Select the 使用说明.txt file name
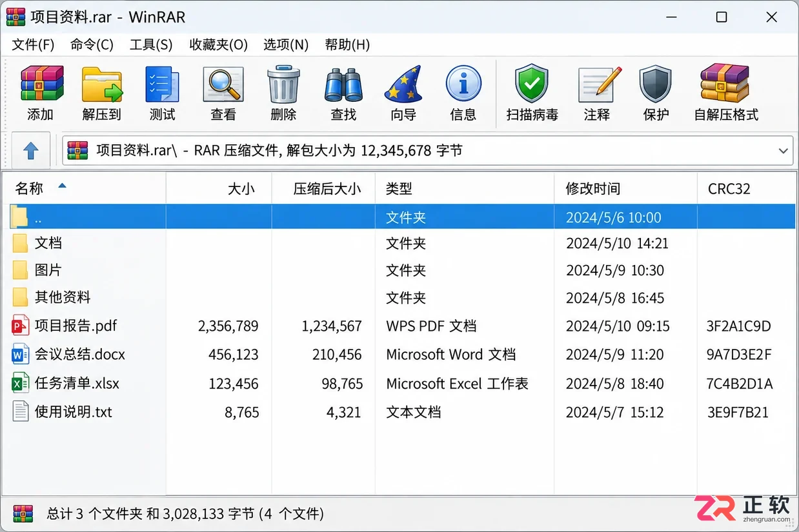The height and width of the screenshot is (532, 799). 73,411
